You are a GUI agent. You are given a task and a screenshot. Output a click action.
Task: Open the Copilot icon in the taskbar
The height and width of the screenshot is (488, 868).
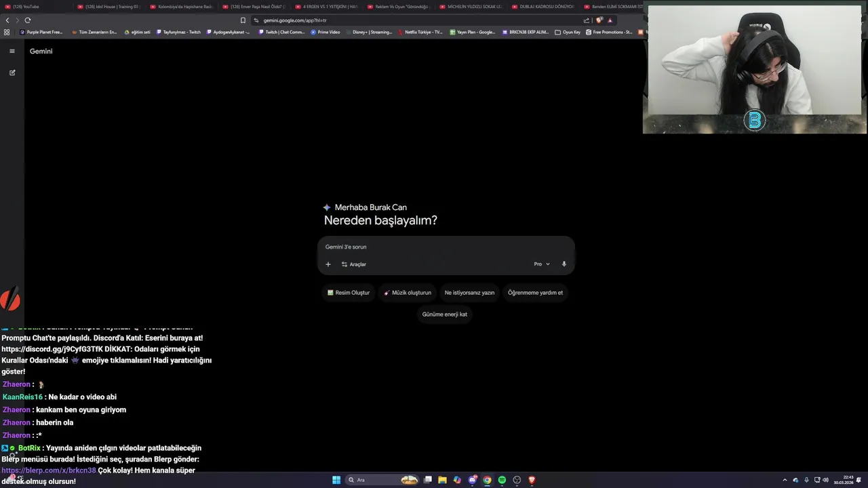click(x=457, y=480)
